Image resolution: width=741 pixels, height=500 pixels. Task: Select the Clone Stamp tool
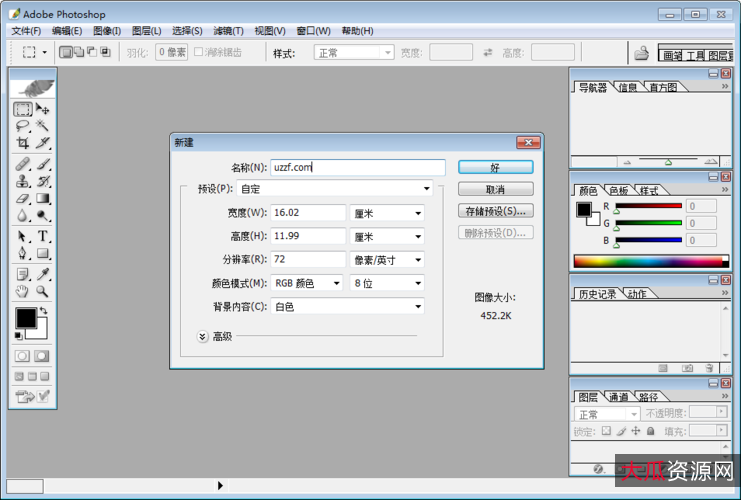pos(23,181)
